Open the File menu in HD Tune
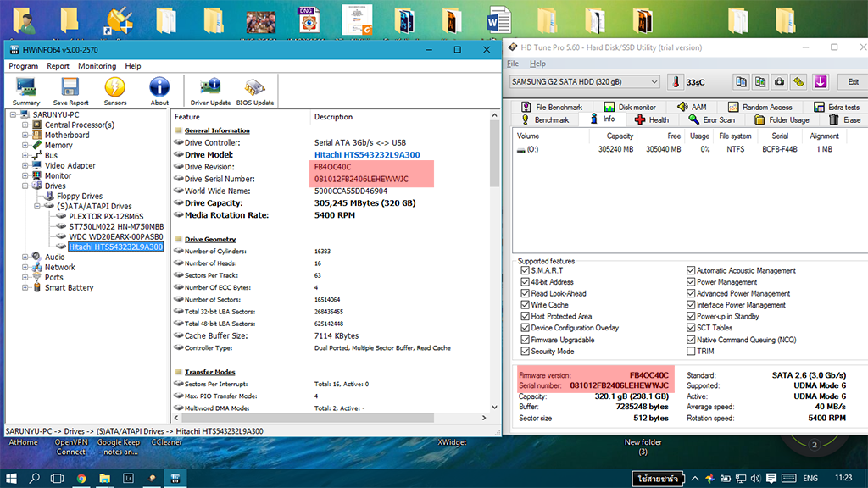 pos(513,64)
